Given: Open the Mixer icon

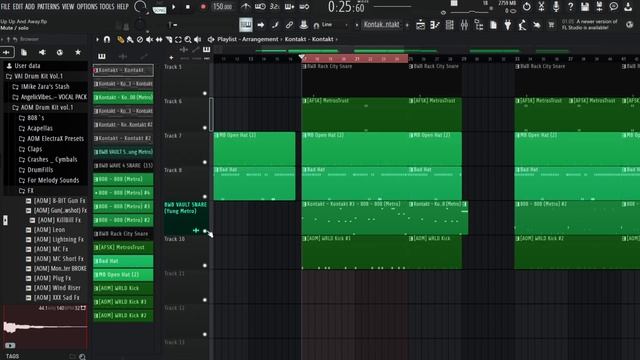Looking at the screenshot, I should pos(464,25).
